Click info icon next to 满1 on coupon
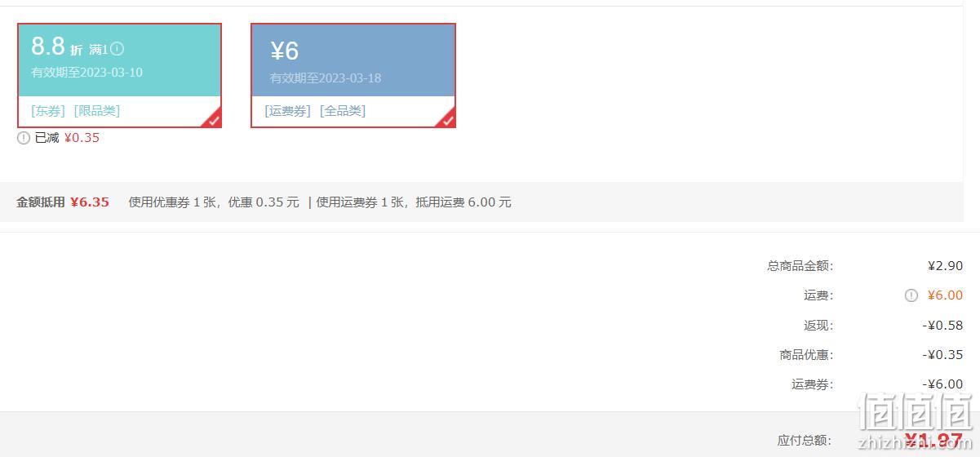The width and height of the screenshot is (980, 457). (x=118, y=49)
